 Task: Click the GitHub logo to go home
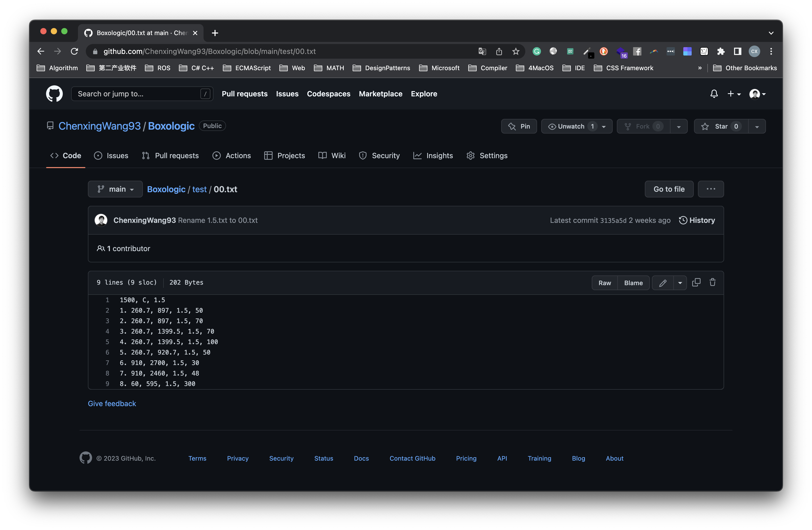[x=54, y=93]
